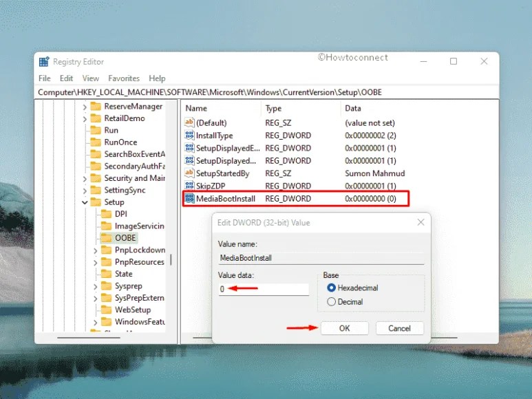This screenshot has height=399, width=532.
Task: Click the SetupDisplayedE... DWORD value icon
Action: (189, 148)
